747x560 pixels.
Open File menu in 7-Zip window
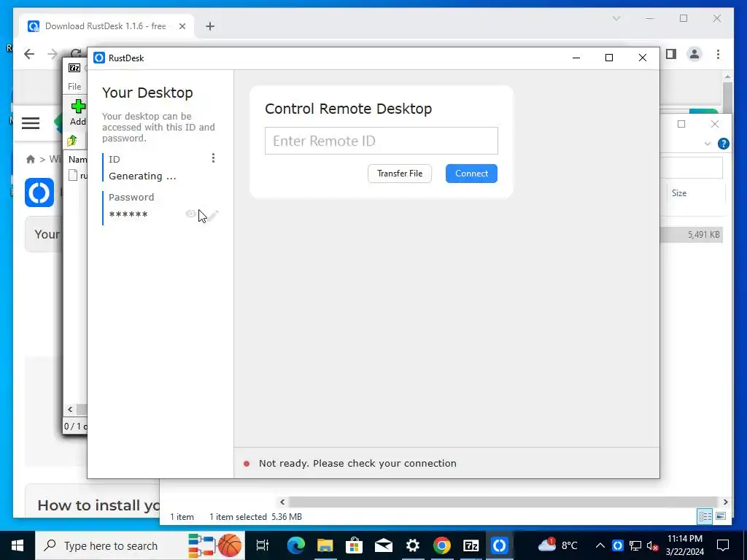(x=74, y=87)
